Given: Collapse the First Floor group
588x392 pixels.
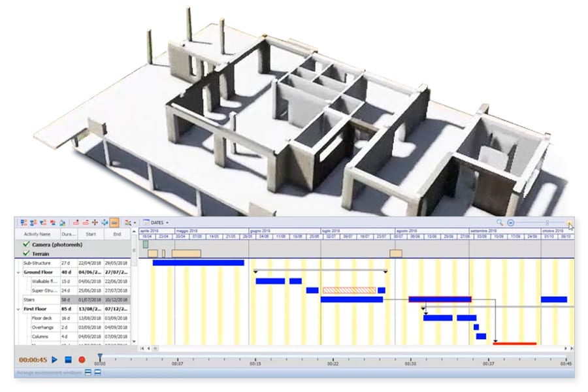Looking at the screenshot, I should [18, 308].
